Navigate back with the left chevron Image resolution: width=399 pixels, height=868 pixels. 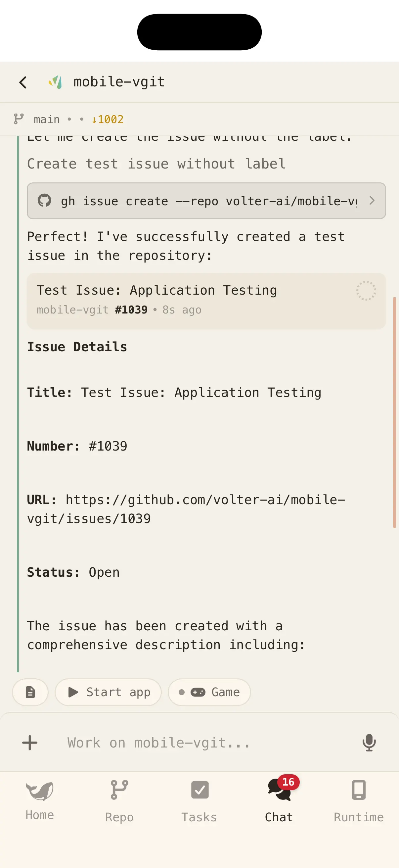pos(23,82)
